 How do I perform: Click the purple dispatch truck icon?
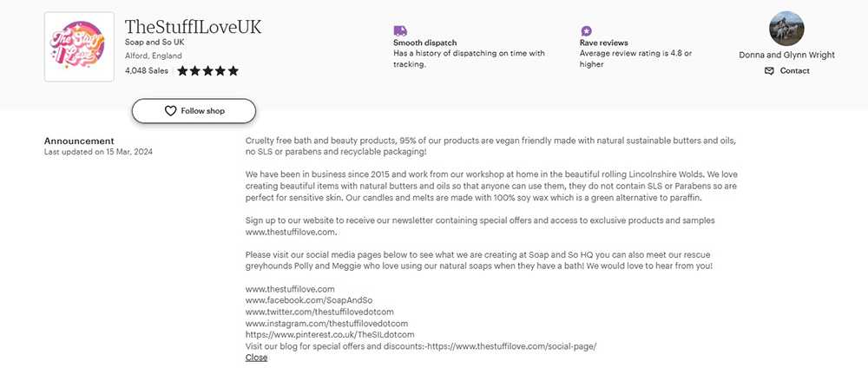pos(400,30)
